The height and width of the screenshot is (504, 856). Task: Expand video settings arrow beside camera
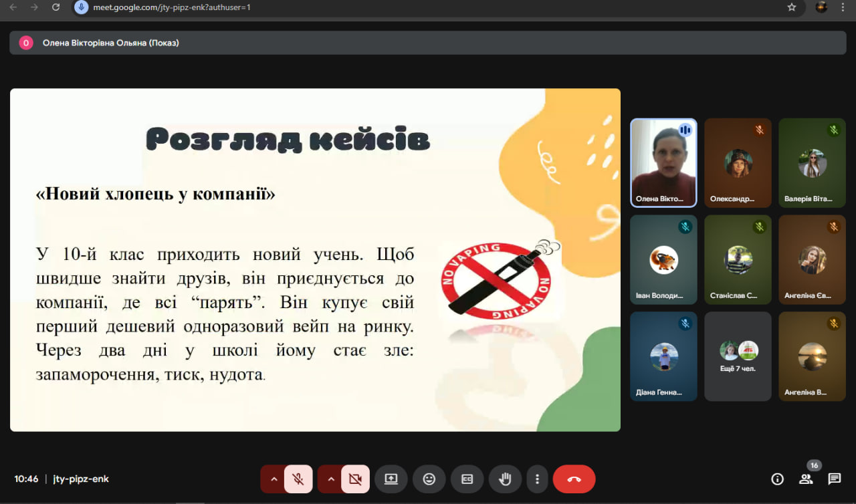tap(330, 479)
